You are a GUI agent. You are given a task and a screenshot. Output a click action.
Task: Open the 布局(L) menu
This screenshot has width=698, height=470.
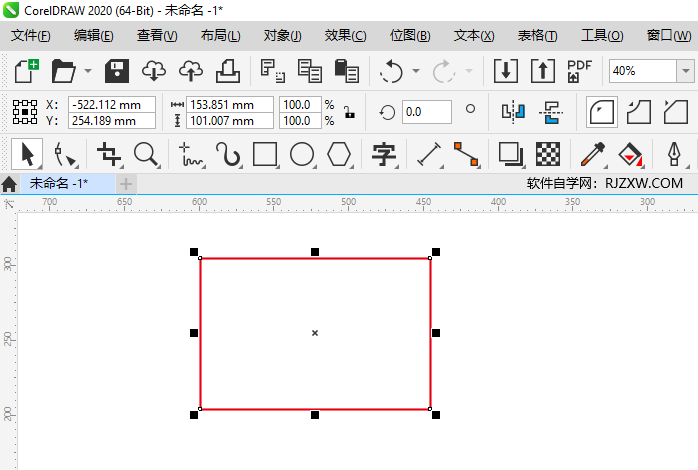(220, 35)
